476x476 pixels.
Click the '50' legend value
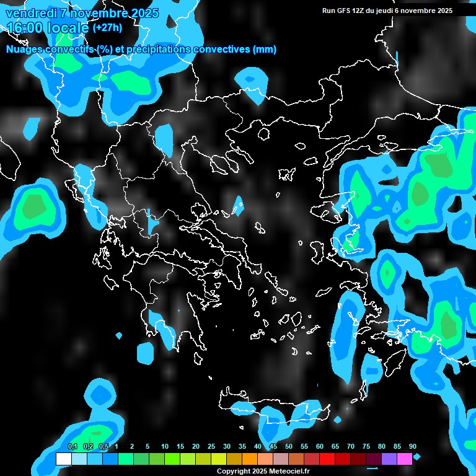(x=289, y=446)
